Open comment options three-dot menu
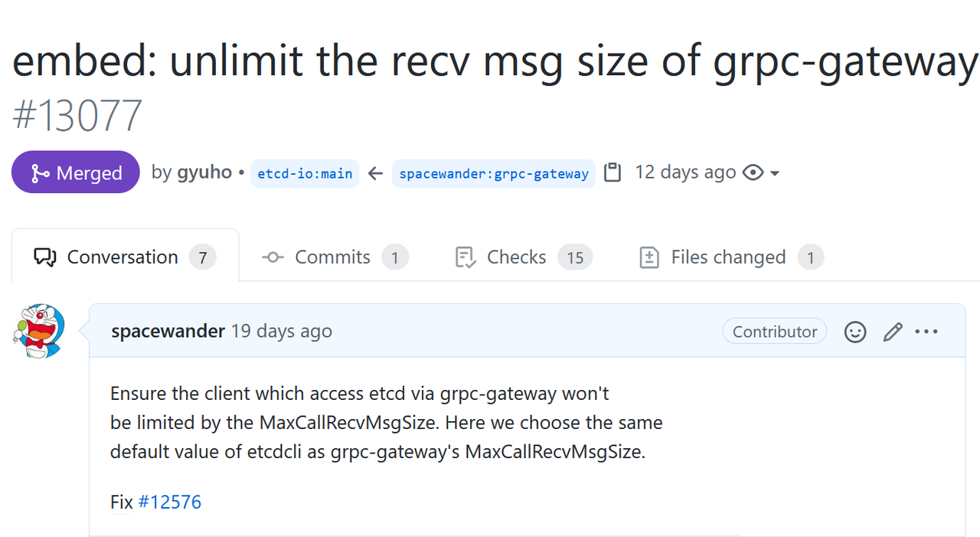Screen dimensions: 980x537 (x=926, y=332)
